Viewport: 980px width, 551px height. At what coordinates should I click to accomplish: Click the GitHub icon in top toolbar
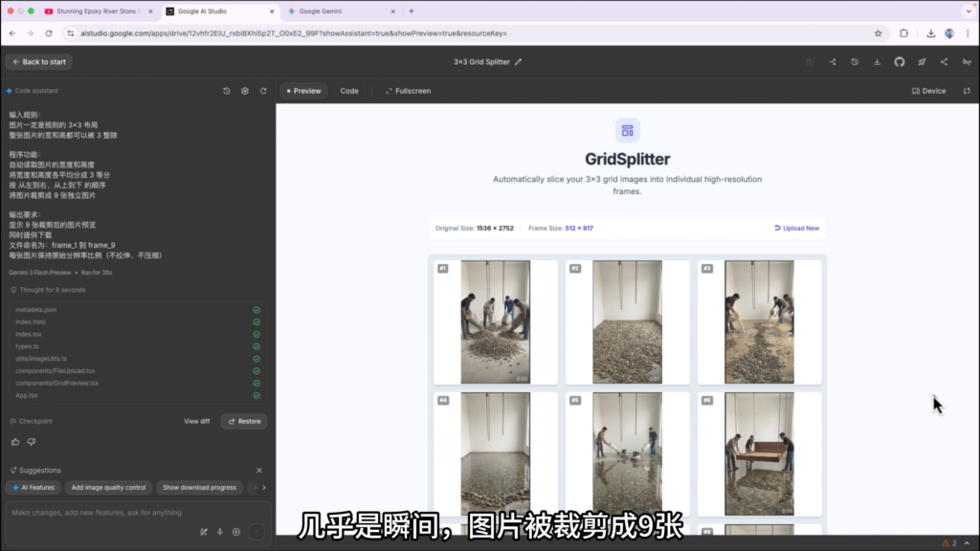900,62
